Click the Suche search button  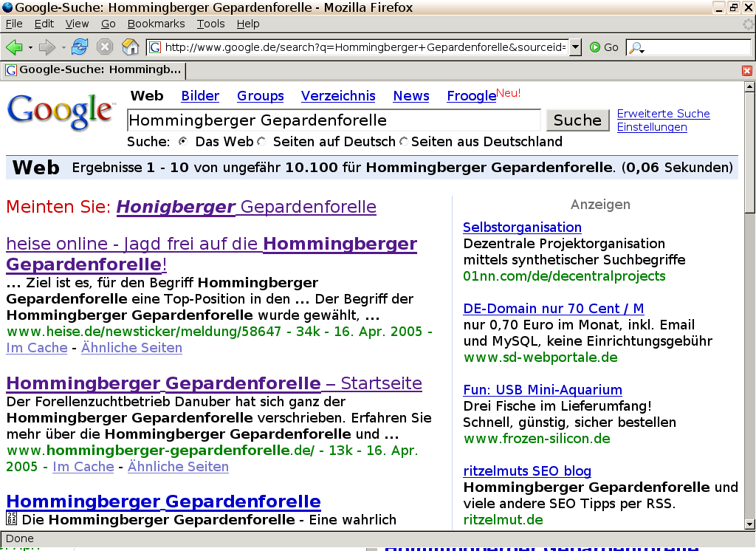577,120
